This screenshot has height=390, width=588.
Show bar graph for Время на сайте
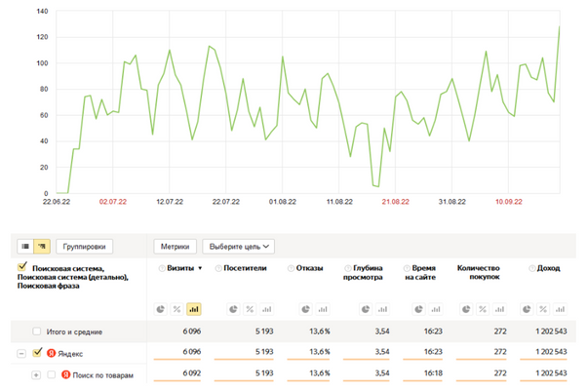tap(435, 309)
